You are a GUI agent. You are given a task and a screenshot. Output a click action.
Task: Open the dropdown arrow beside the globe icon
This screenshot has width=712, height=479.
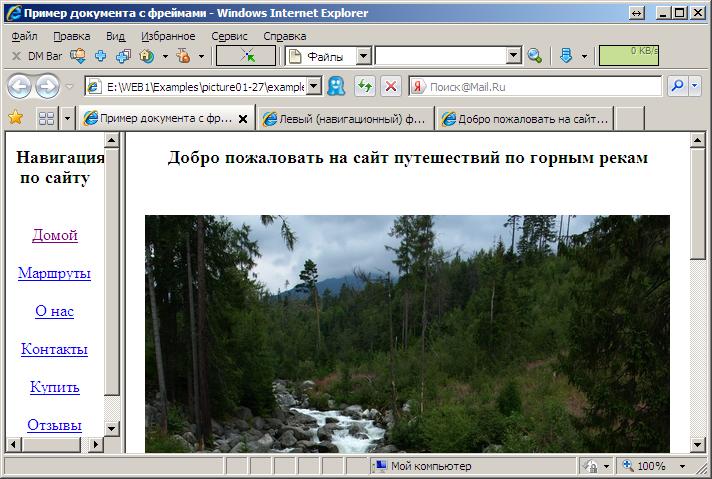click(165, 57)
